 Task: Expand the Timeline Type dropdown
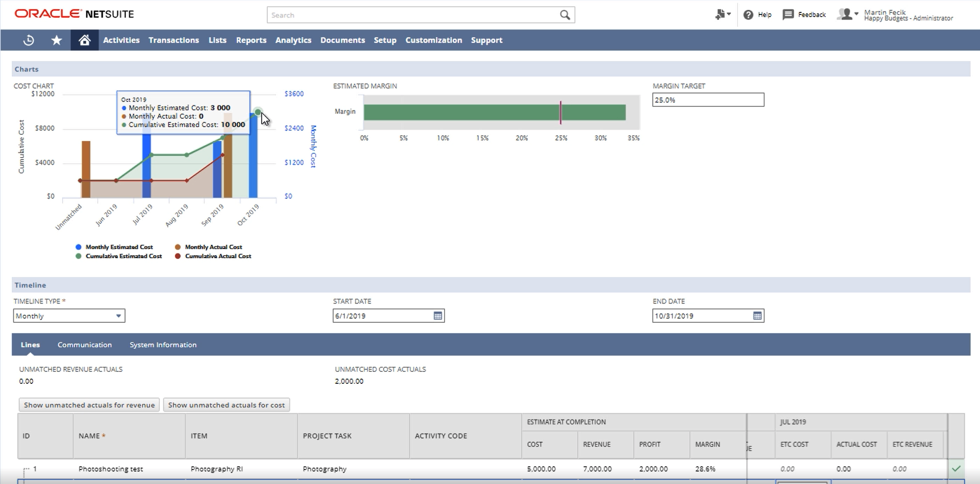118,316
